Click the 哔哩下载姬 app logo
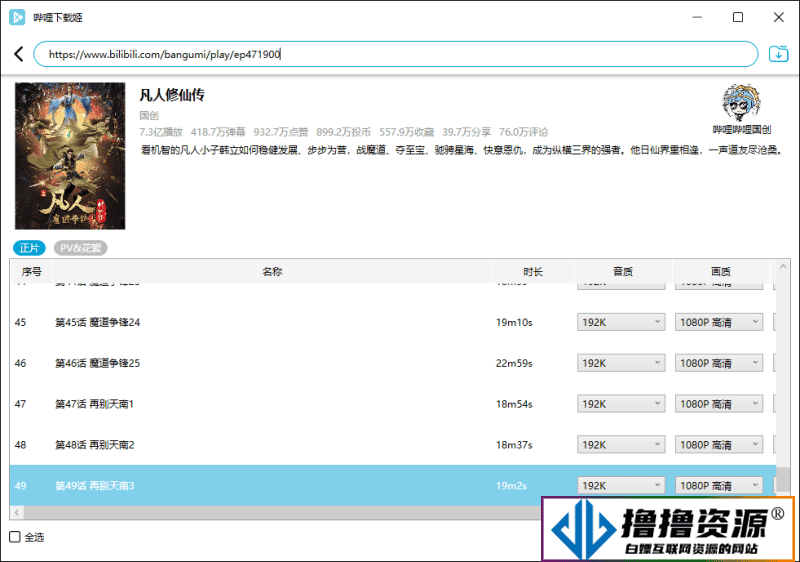800x562 pixels. pyautogui.click(x=17, y=17)
